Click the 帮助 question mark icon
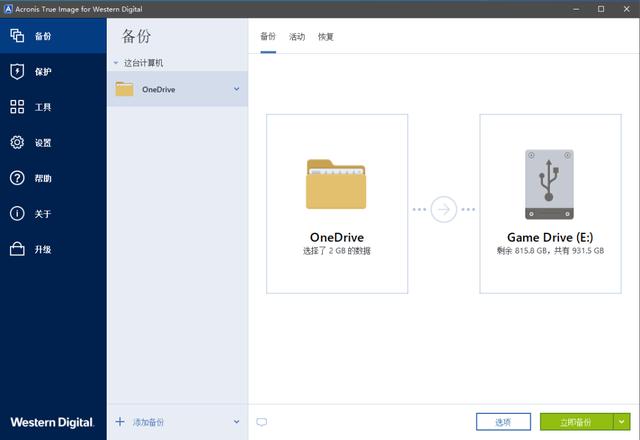 (x=17, y=178)
